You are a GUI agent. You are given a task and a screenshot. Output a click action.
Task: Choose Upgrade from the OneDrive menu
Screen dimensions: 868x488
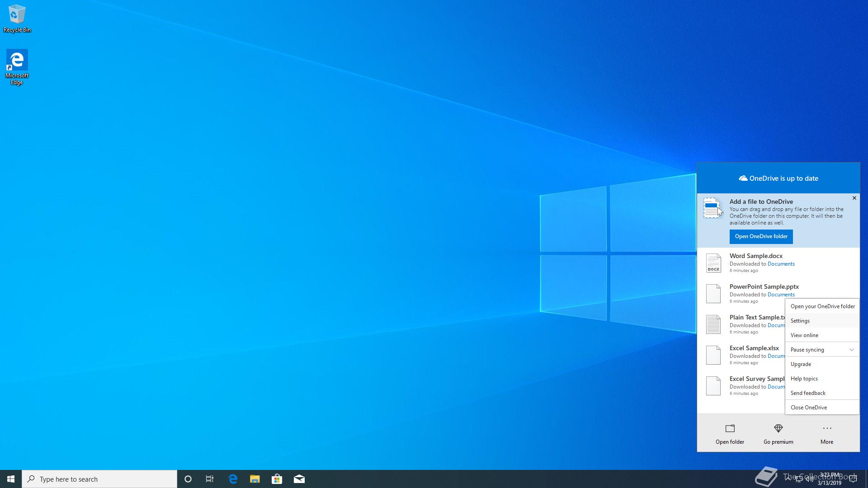[822, 364]
